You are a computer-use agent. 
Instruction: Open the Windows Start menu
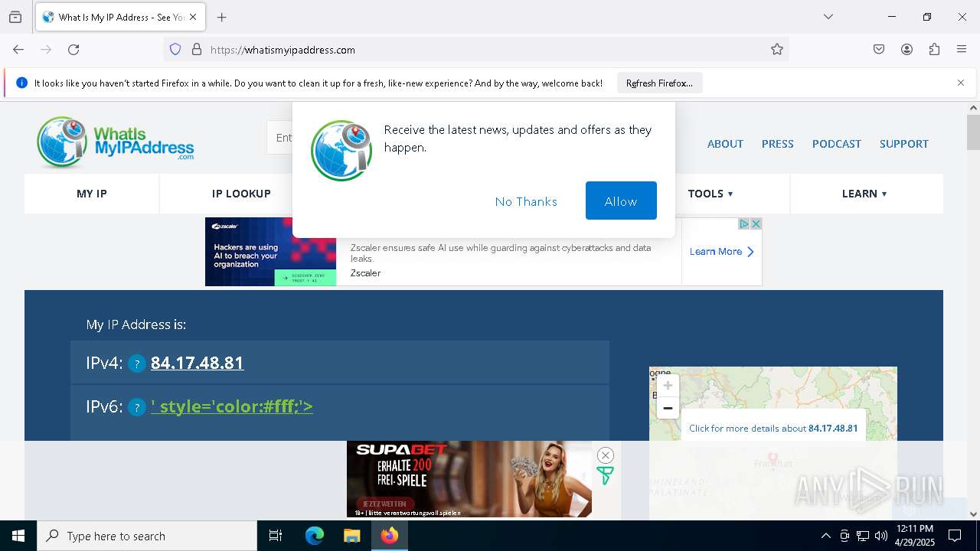(18, 536)
